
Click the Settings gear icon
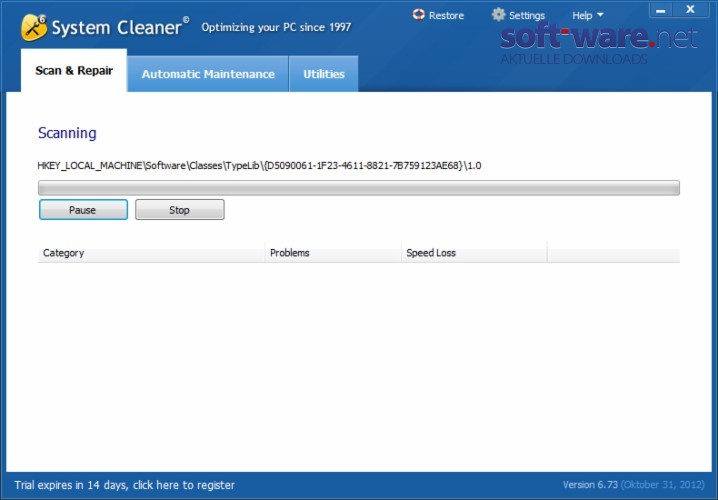(x=498, y=15)
